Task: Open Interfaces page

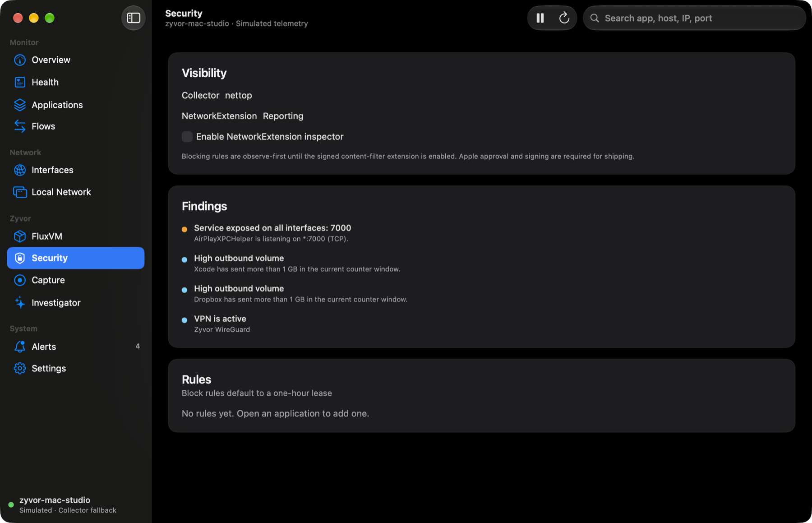Action: click(x=76, y=170)
